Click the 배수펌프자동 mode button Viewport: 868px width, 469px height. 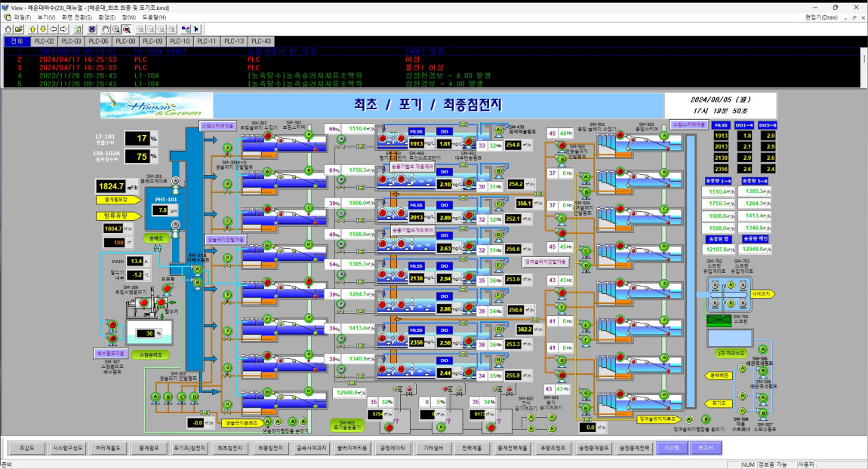(x=111, y=354)
